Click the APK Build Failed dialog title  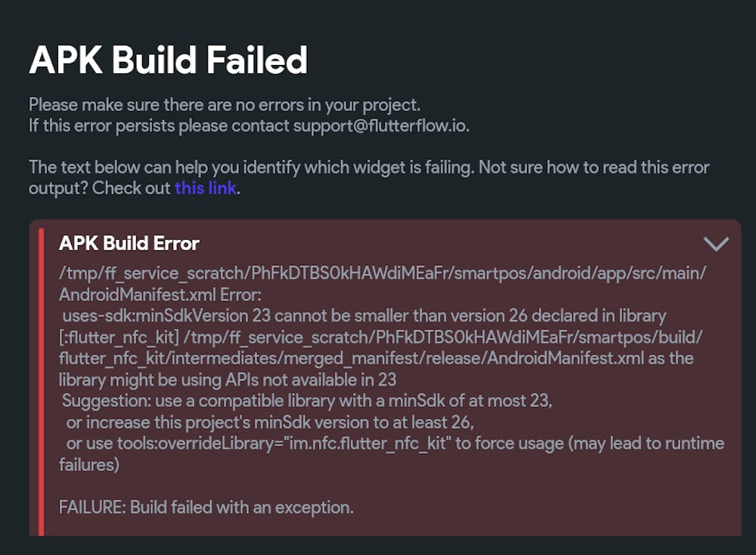click(169, 60)
